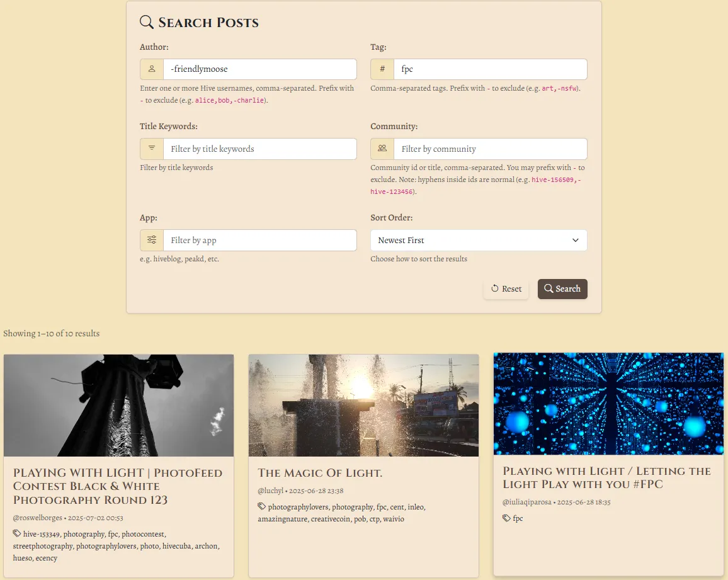Screen dimensions: 728x580
Task: Open the black and white tower thumbnail
Action: [119, 406]
